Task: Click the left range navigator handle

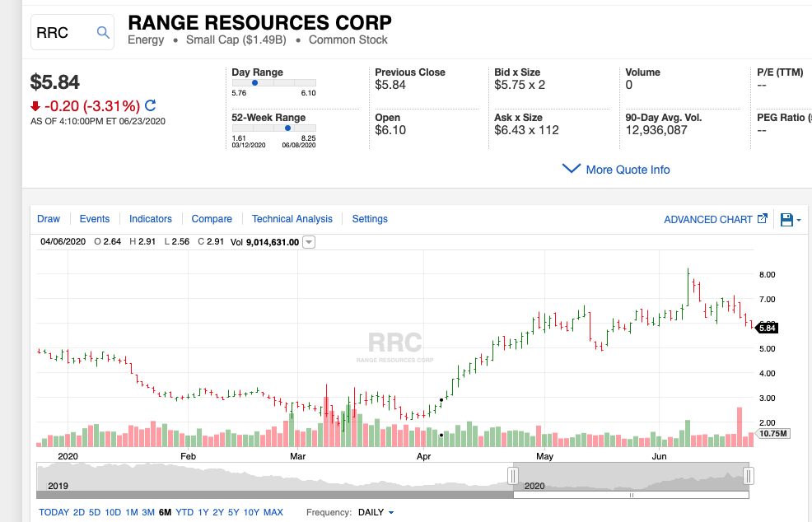Action: pos(513,475)
